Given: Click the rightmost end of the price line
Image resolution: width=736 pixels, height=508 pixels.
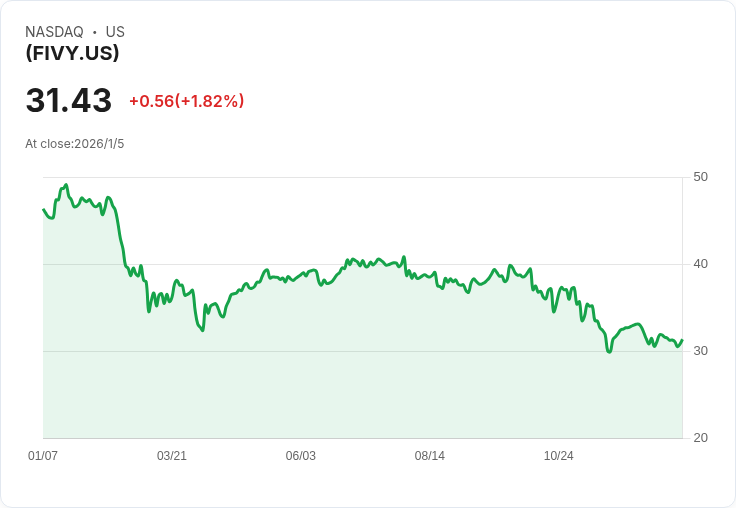Looking at the screenshot, I should pyautogui.click(x=682, y=340).
